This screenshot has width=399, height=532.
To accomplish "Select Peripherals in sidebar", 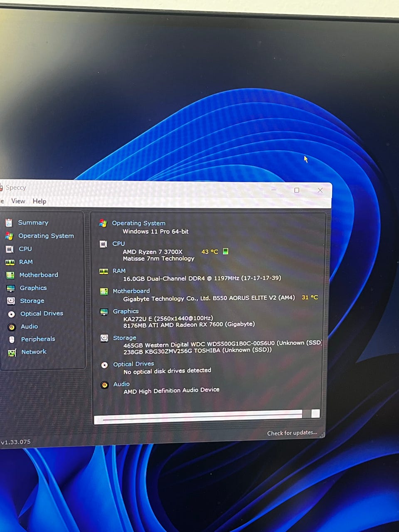I will tap(38, 339).
